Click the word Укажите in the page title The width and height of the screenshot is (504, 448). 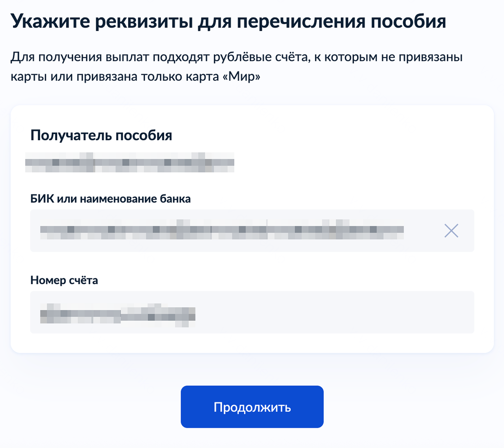pyautogui.click(x=50, y=22)
